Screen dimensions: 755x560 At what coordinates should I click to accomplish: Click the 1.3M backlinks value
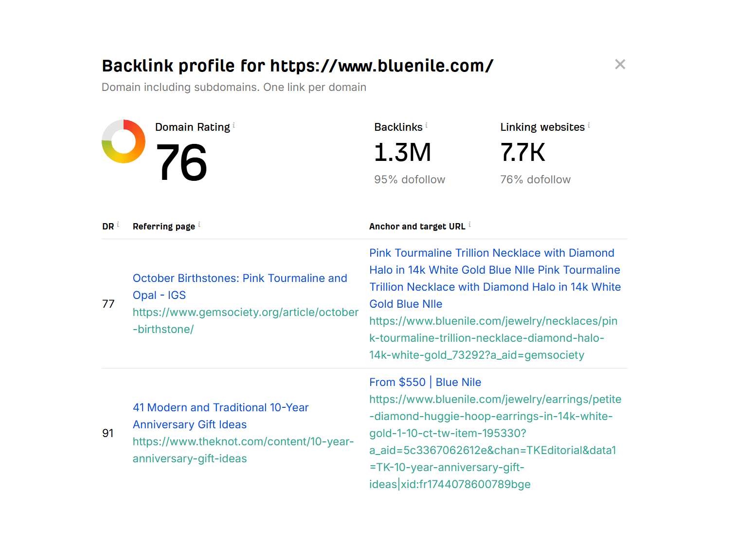point(402,153)
